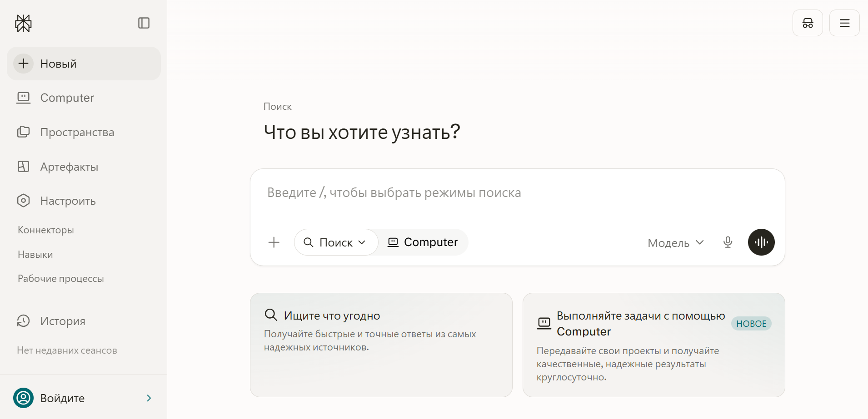868x419 pixels.
Task: Click the plus icon beside Новый
Action: point(23,64)
